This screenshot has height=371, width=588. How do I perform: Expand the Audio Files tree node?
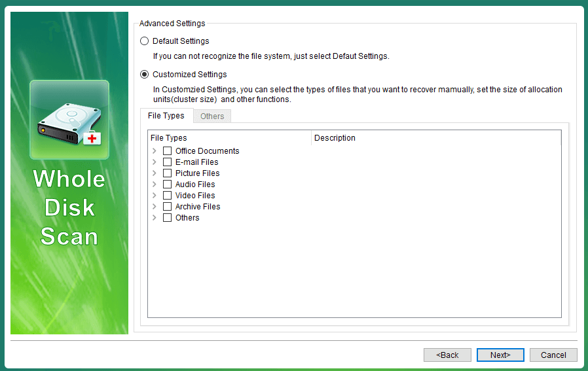(154, 185)
